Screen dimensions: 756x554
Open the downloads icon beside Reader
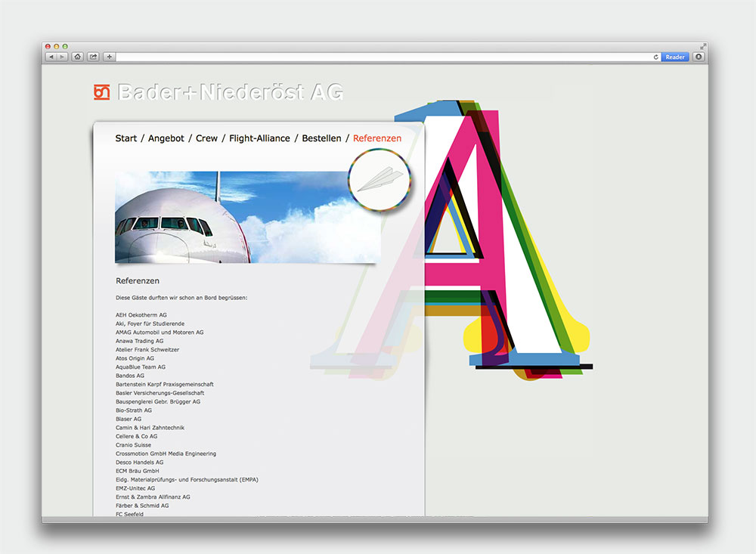pyautogui.click(x=698, y=57)
